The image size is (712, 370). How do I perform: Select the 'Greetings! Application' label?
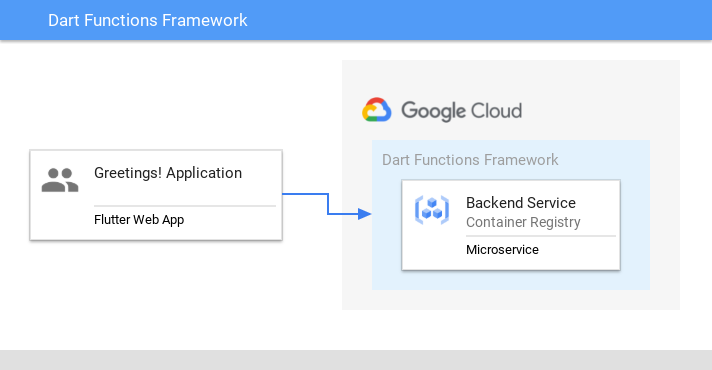point(168,173)
